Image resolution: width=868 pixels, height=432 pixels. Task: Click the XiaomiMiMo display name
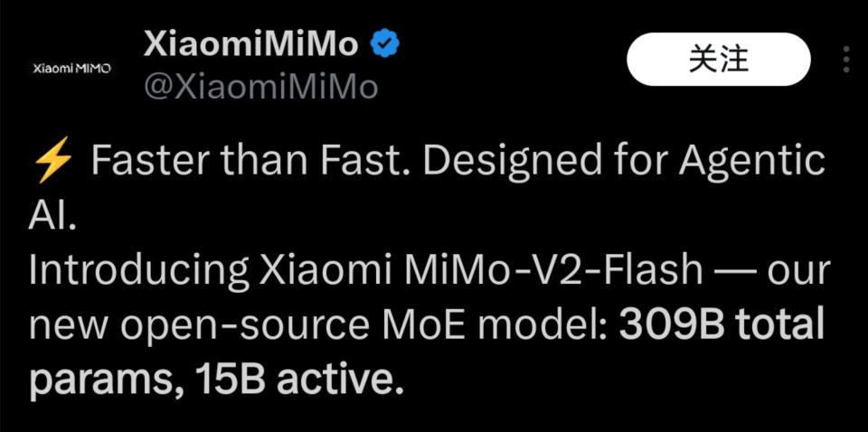[251, 45]
